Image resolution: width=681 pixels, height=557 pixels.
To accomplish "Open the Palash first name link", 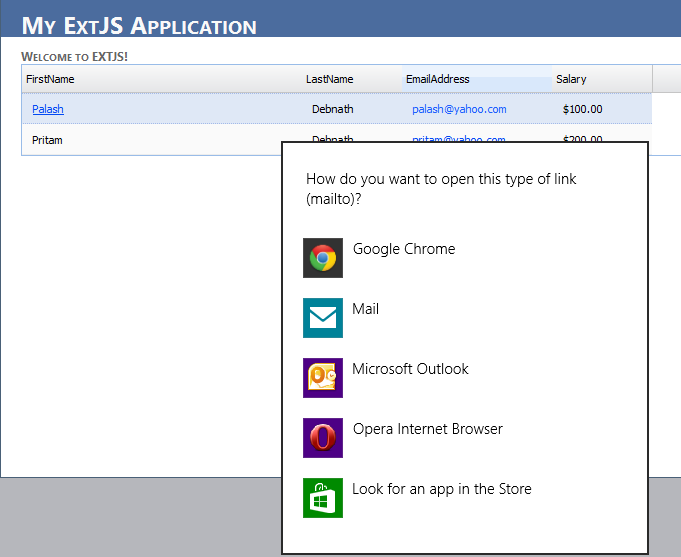I will click(x=48, y=109).
